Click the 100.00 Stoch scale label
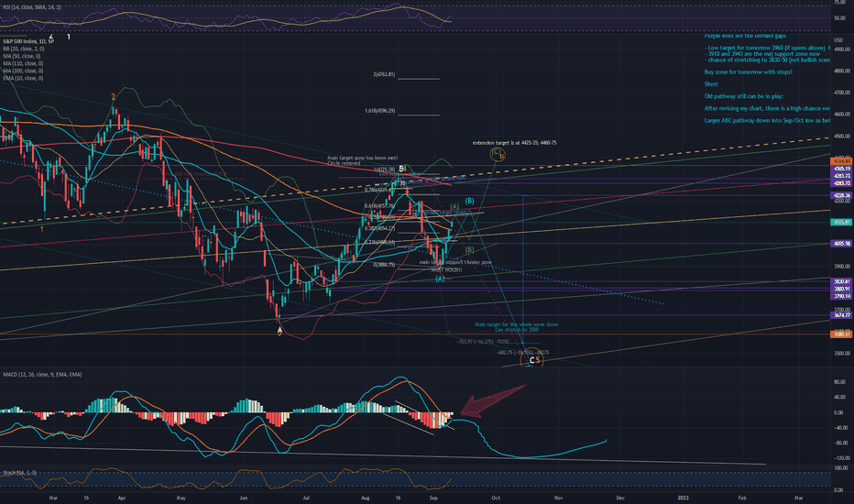The image size is (854, 504). point(841,468)
